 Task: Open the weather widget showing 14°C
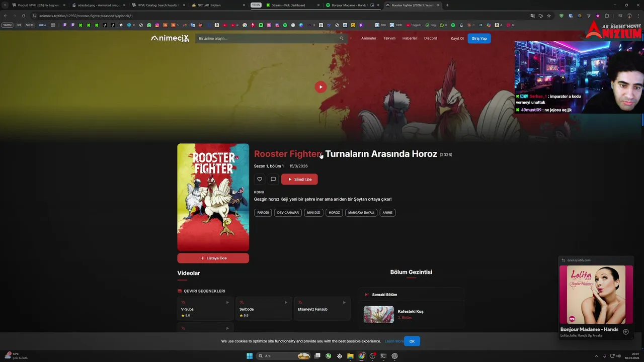16,356
